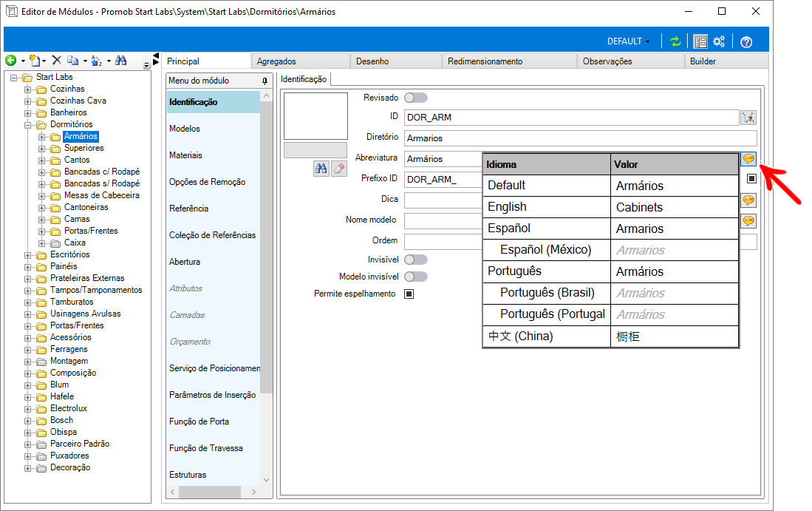The width and height of the screenshot is (812, 511).
Task: Switch to the Agregados tab
Action: 301,61
